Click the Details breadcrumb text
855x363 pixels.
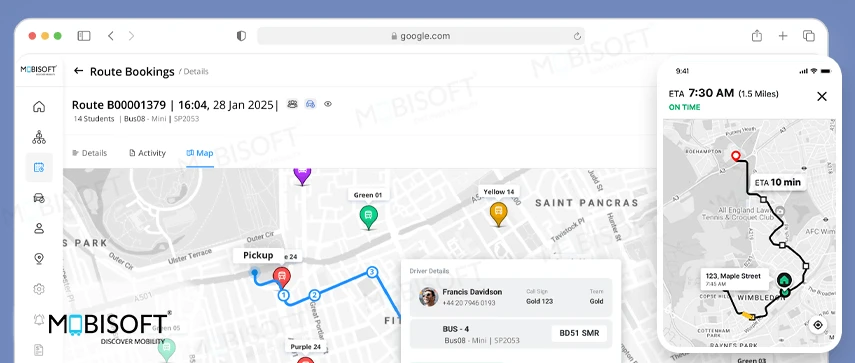(x=196, y=71)
